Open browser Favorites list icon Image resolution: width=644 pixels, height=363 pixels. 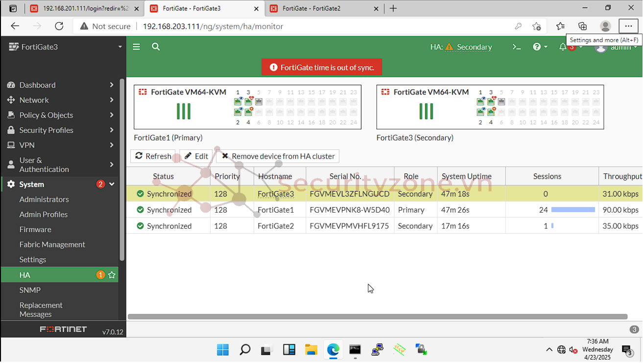coord(560,26)
